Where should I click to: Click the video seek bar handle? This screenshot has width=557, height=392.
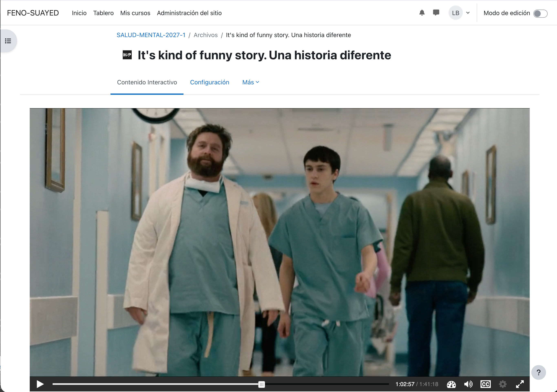pos(261,384)
